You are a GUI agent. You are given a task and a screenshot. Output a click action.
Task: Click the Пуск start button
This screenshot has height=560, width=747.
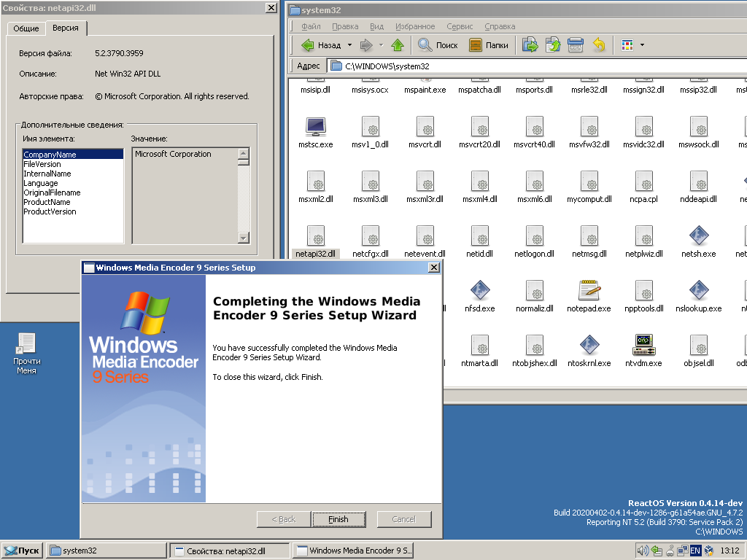pyautogui.click(x=23, y=551)
